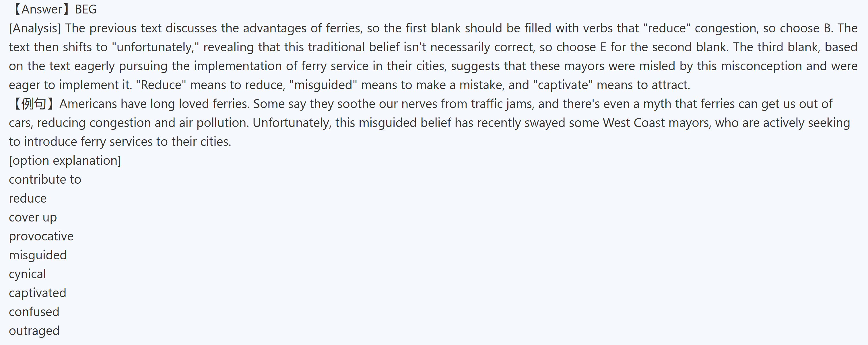Viewport: 868px width, 345px height.
Task: Select the standalone 'reduce' option line
Action: 28,198
